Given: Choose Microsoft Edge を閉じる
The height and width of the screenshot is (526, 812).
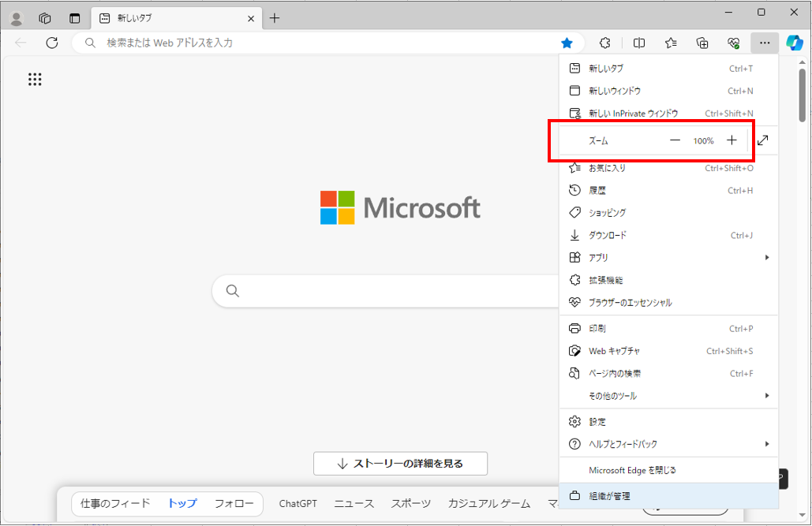Looking at the screenshot, I should click(668, 470).
